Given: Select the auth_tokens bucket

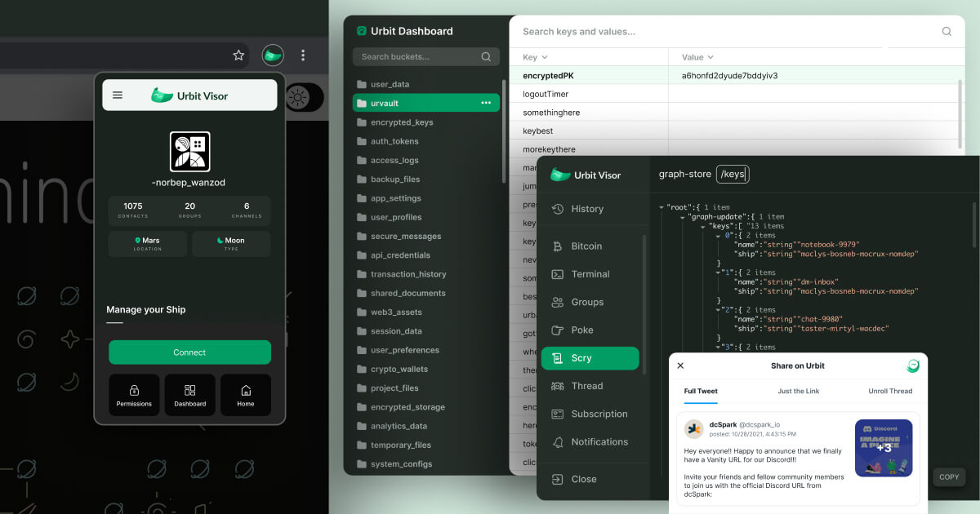Looking at the screenshot, I should point(425,141).
